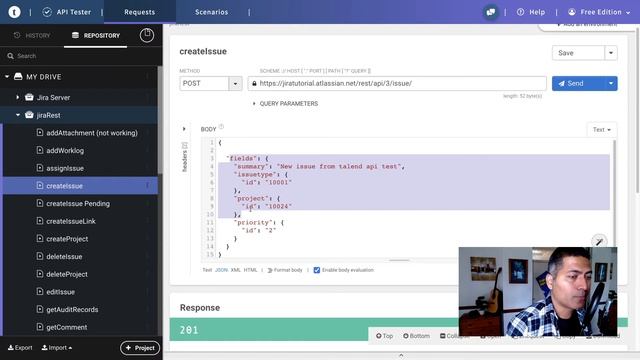Screen dimensions: 640x360
Task: Select JSON body format mode
Action: coord(221,270)
